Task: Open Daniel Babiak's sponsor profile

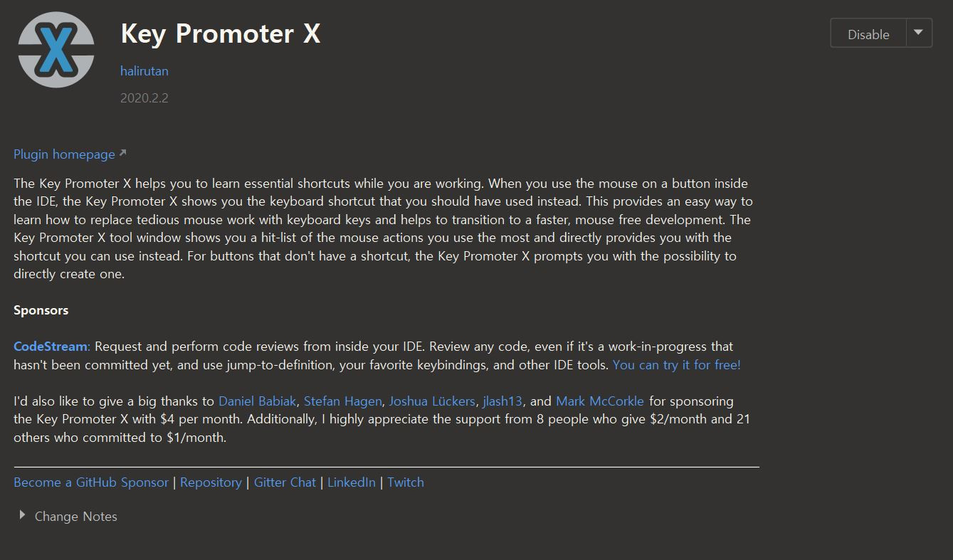Action: [x=257, y=401]
